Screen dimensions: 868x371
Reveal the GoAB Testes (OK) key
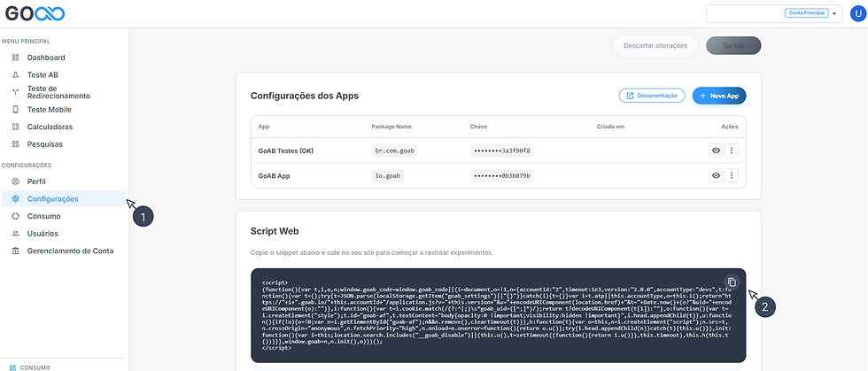pos(715,151)
